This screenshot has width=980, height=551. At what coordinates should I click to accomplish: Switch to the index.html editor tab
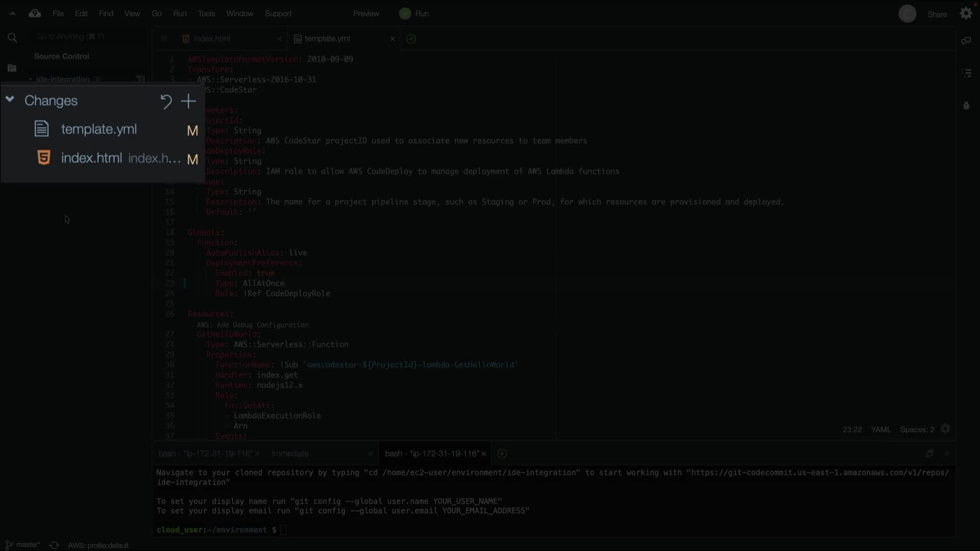212,39
